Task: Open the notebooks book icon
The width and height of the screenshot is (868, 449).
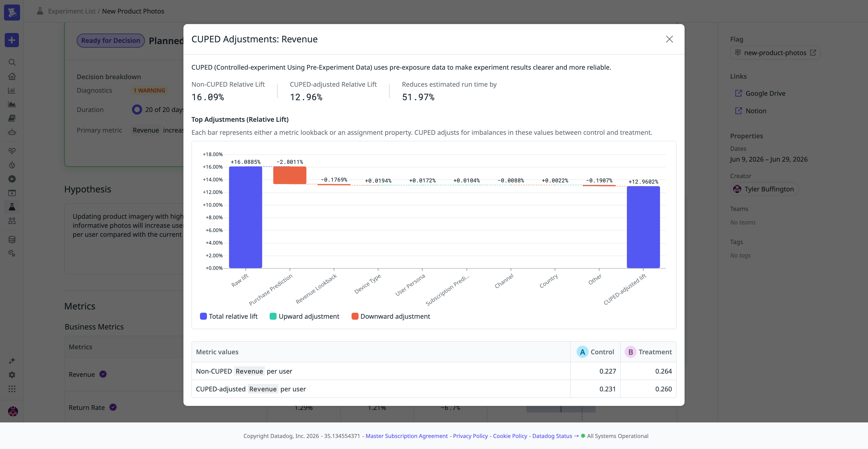Action: tap(12, 118)
